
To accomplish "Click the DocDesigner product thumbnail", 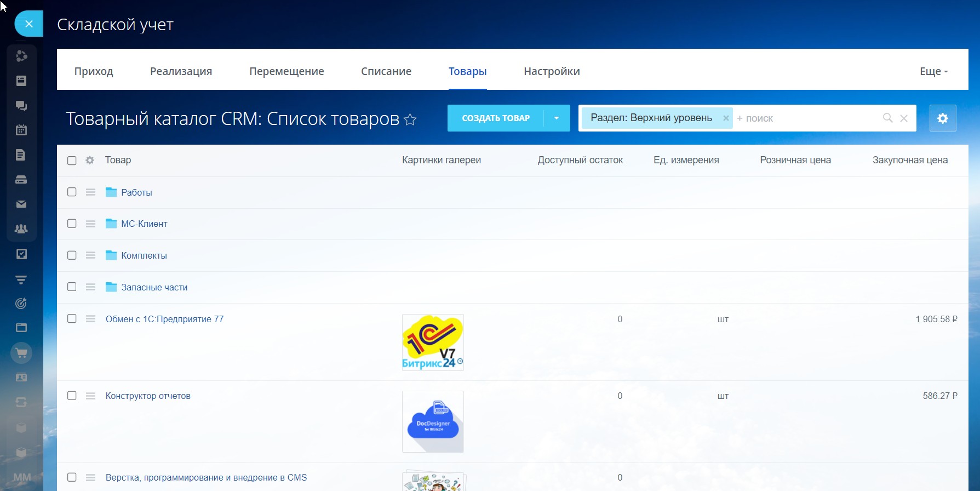I will coord(433,421).
